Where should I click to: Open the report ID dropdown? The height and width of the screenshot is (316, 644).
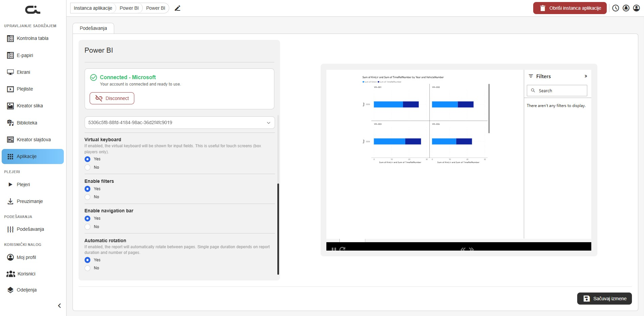[180, 123]
